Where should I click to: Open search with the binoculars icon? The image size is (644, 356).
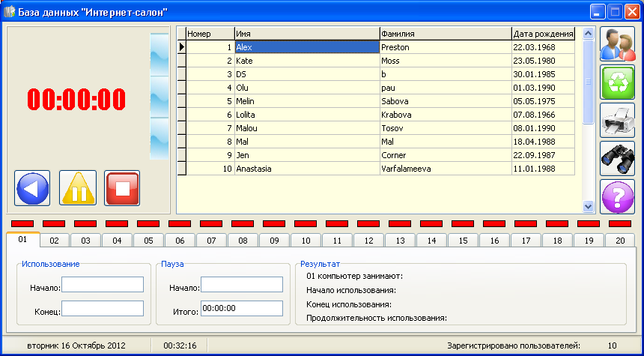[617, 159]
